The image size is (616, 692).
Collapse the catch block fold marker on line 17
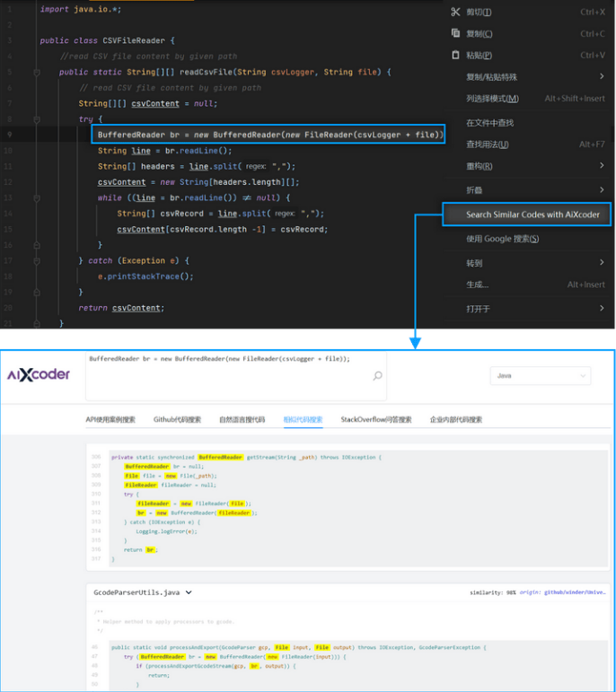37,261
